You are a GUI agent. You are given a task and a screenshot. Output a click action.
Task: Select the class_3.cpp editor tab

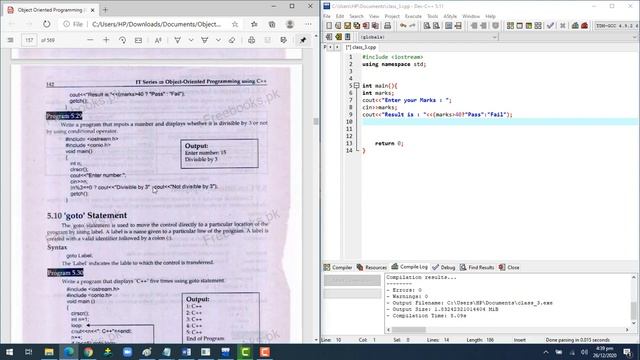pos(361,47)
